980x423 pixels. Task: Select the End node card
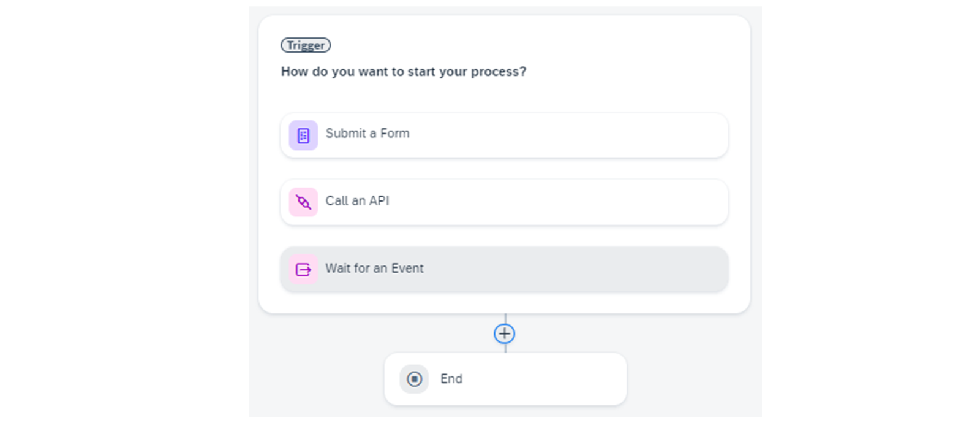505,379
